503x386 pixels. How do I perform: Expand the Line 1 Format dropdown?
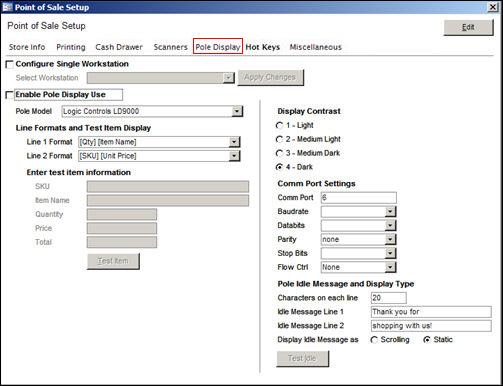coord(234,142)
